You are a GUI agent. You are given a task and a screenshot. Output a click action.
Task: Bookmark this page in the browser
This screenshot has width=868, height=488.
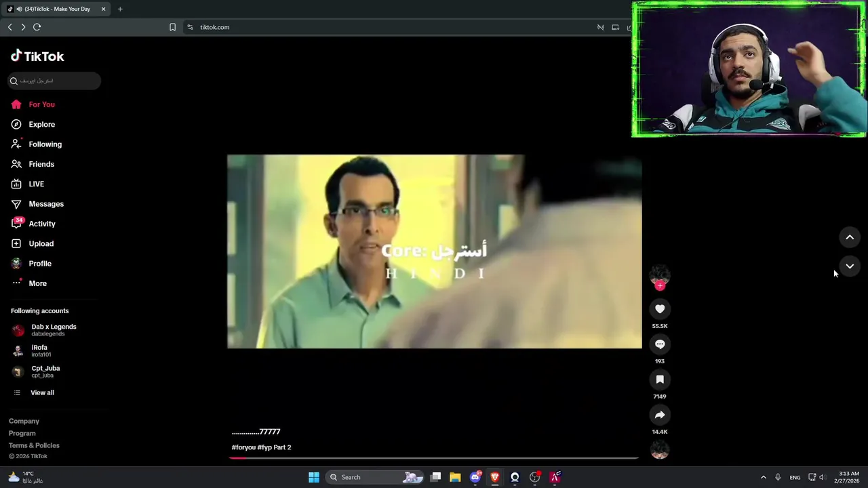172,27
